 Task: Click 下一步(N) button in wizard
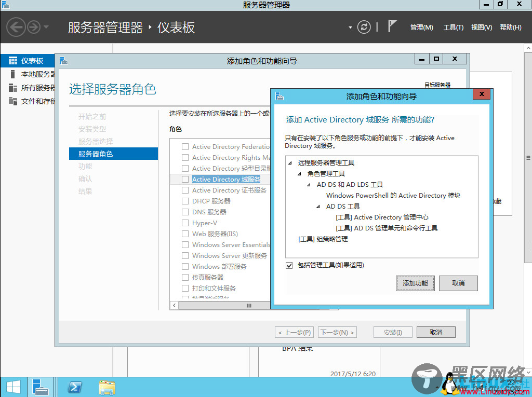click(x=338, y=332)
